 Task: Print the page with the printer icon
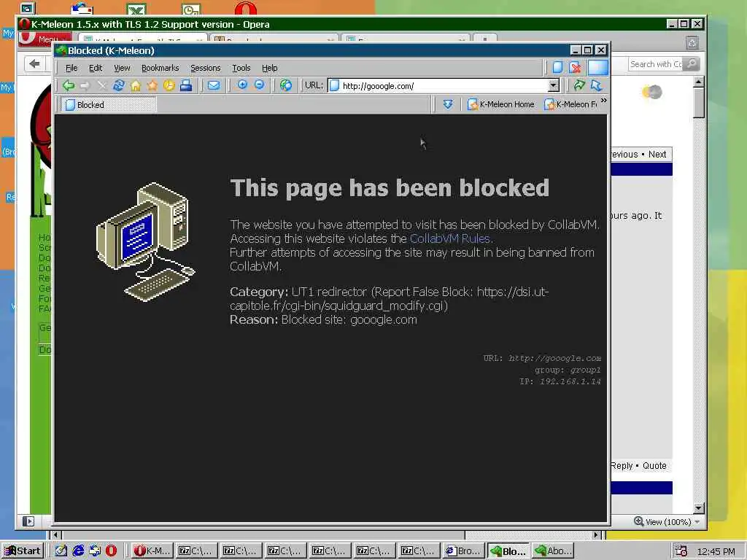coord(186,86)
